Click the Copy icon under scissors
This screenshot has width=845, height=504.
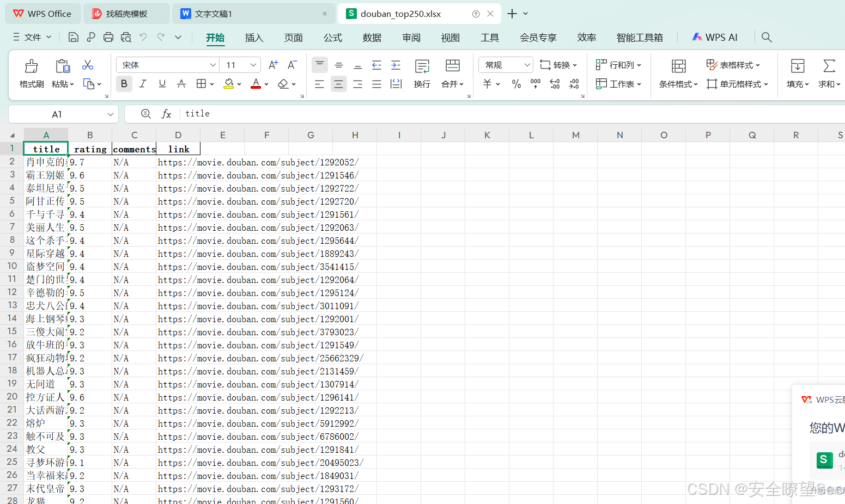pos(89,84)
